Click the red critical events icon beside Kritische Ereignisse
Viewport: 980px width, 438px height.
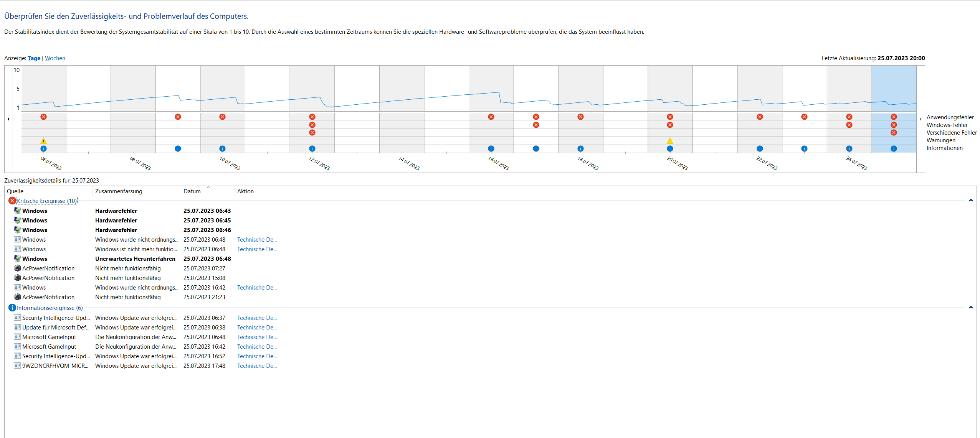point(12,201)
